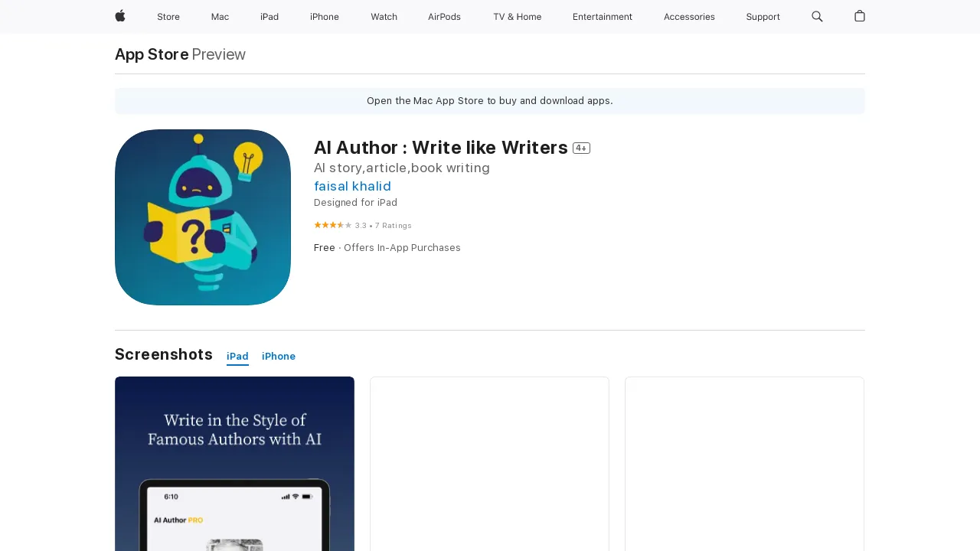Click the Free price label
Viewport: 980px width, 551px height.
(x=325, y=248)
